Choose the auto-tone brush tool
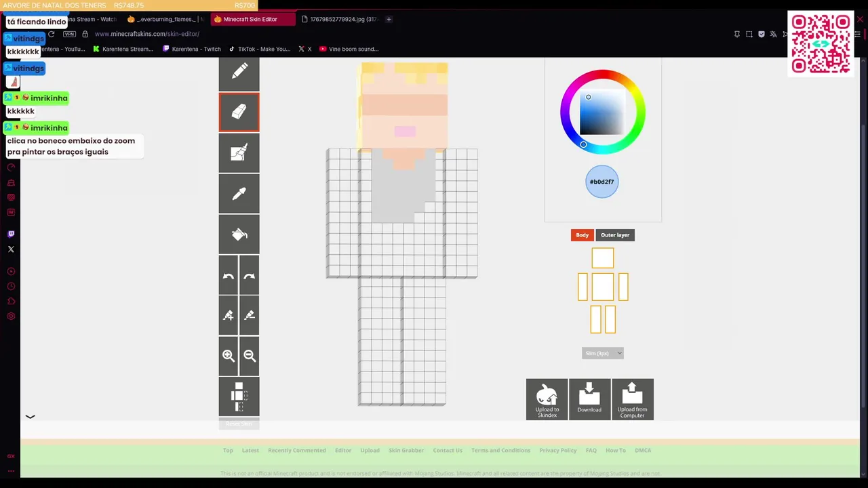Image resolution: width=868 pixels, height=488 pixels. click(x=239, y=152)
